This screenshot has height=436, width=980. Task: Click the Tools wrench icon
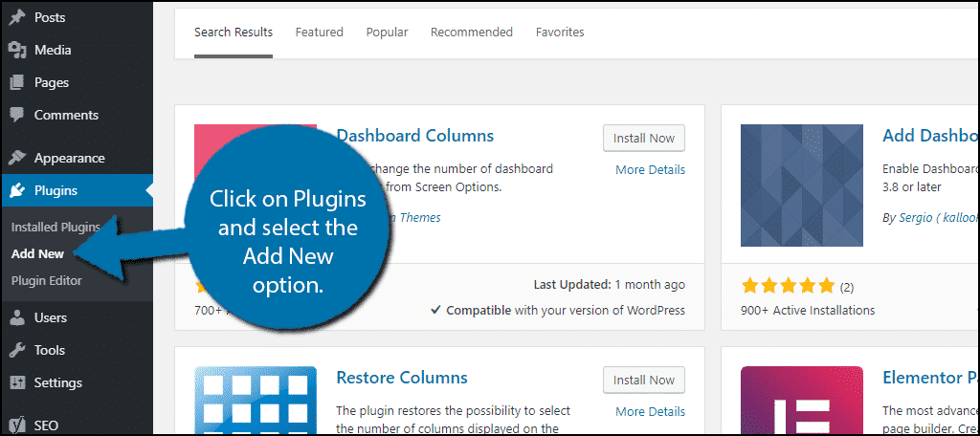(17, 350)
